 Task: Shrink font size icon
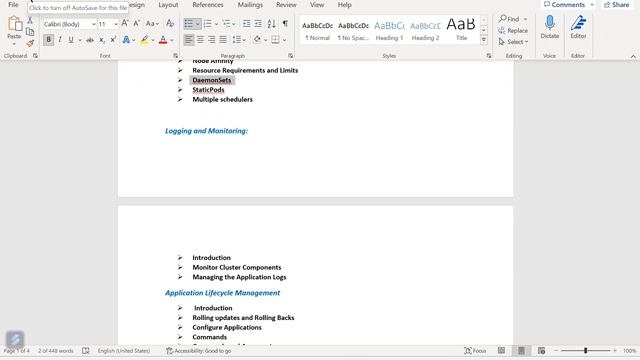137,24
